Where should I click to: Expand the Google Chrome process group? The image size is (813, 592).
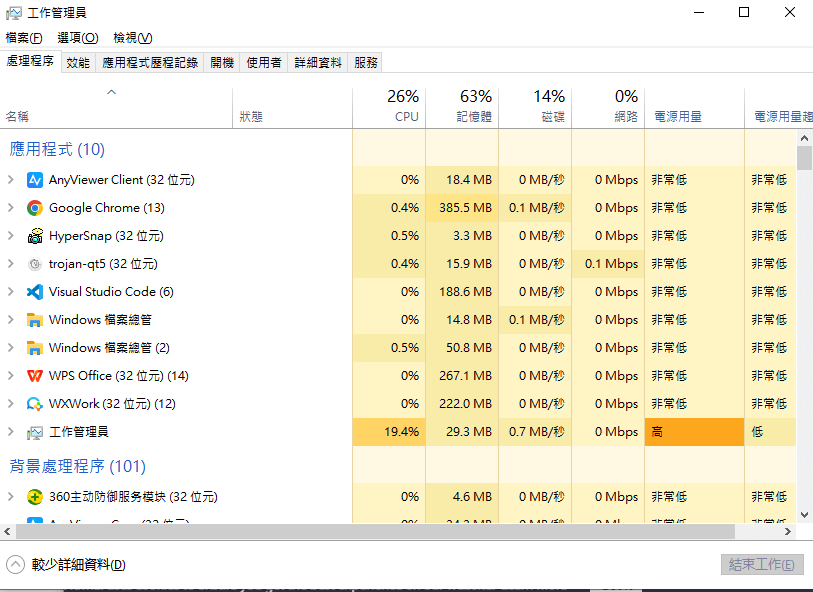point(10,208)
